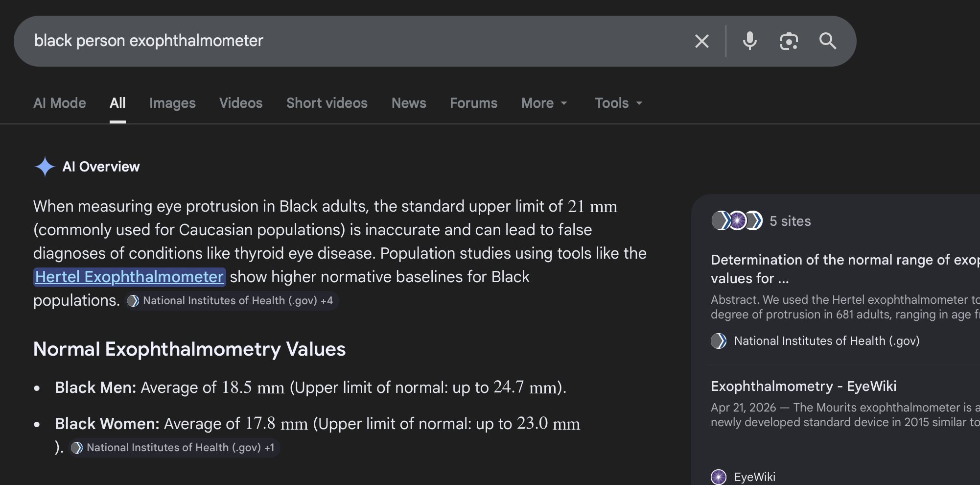Open the National Institutes of Health +4 citation chip
980x485 pixels.
coord(232,301)
